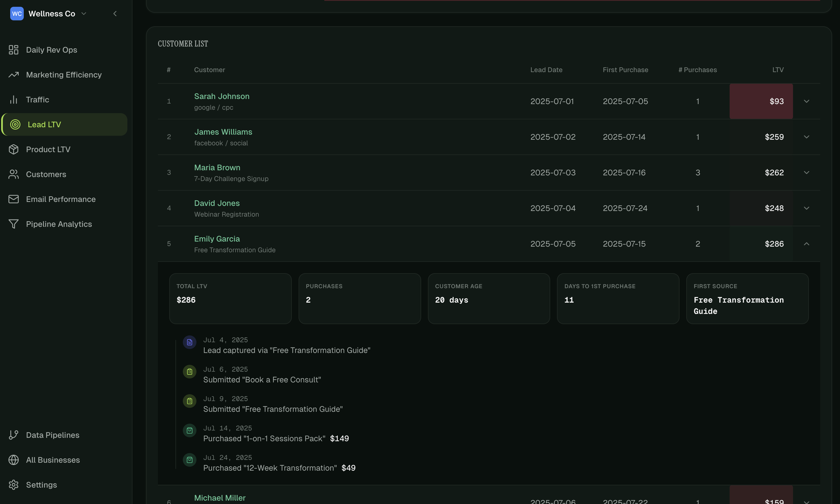Expand Maria Brown's row chevron
This screenshot has width=840, height=504.
(x=806, y=173)
